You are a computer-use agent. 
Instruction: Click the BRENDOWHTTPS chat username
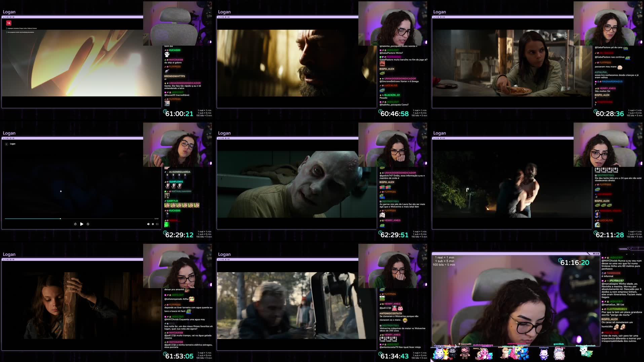click(x=175, y=76)
